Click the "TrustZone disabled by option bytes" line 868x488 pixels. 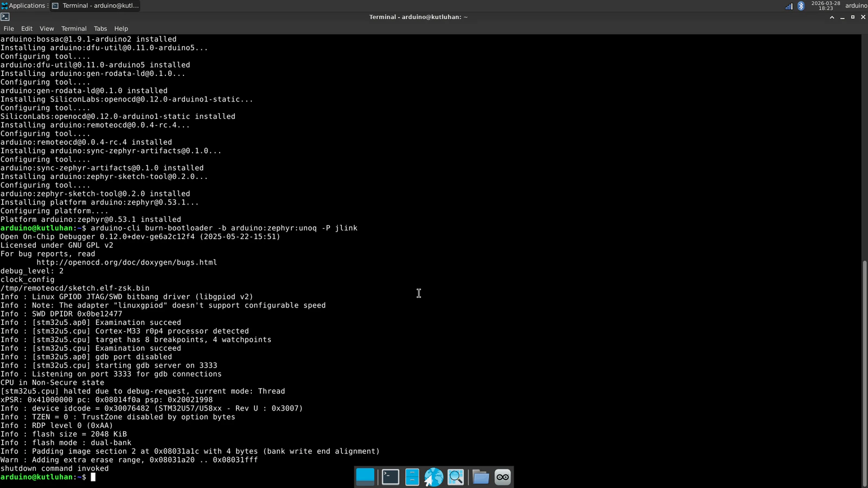(118, 417)
